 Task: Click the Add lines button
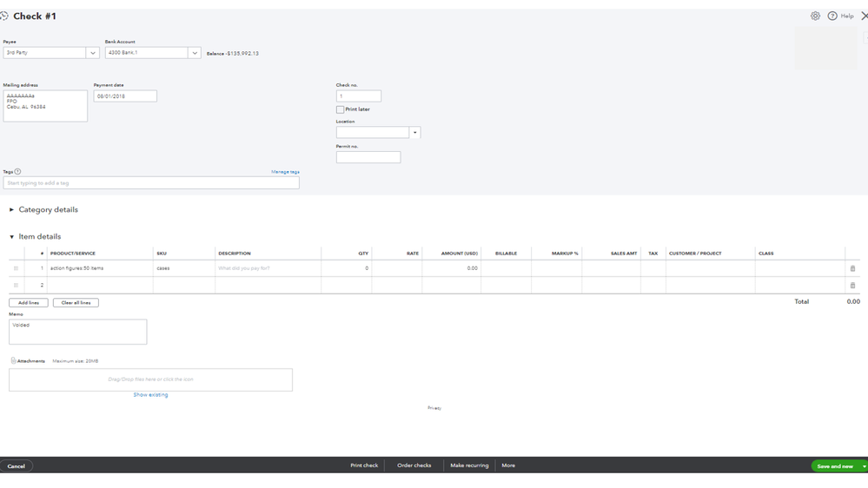[28, 303]
